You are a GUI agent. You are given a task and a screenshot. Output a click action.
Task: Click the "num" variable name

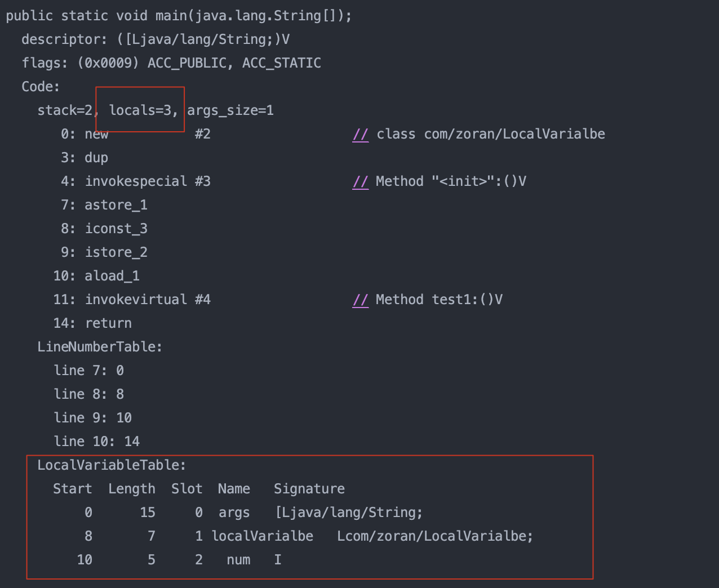point(238,560)
